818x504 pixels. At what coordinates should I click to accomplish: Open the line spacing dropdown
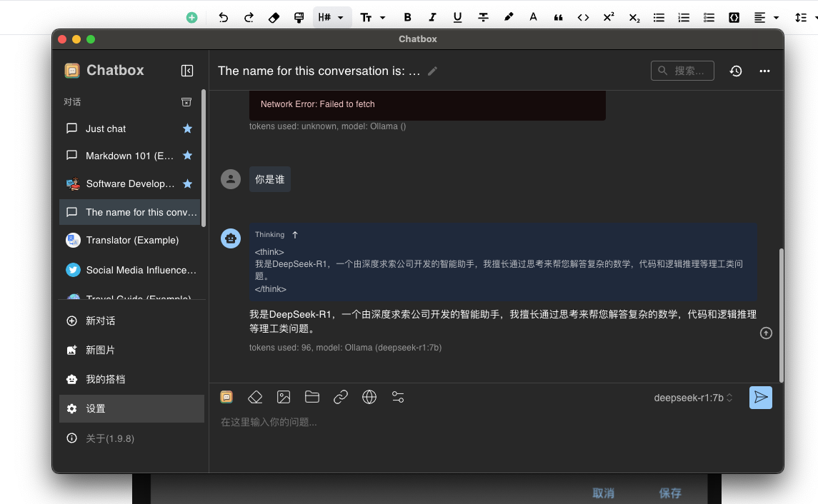[806, 18]
